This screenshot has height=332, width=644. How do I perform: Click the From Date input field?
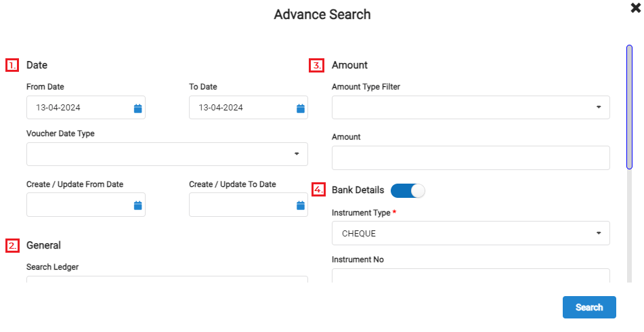click(x=86, y=108)
